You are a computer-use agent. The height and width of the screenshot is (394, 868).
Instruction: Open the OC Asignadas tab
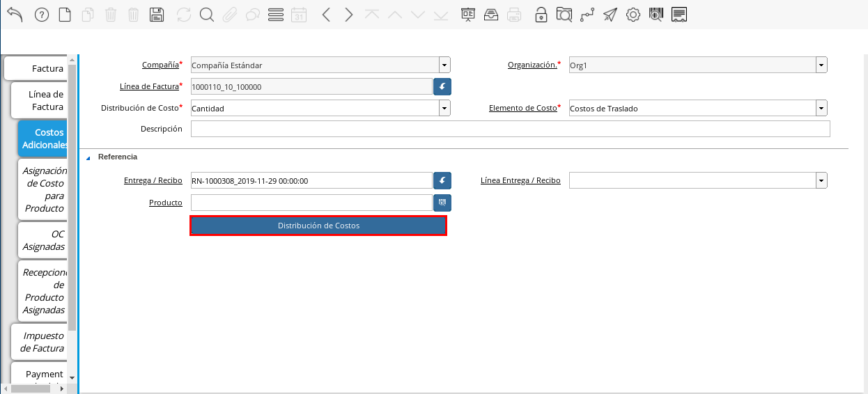tap(43, 240)
